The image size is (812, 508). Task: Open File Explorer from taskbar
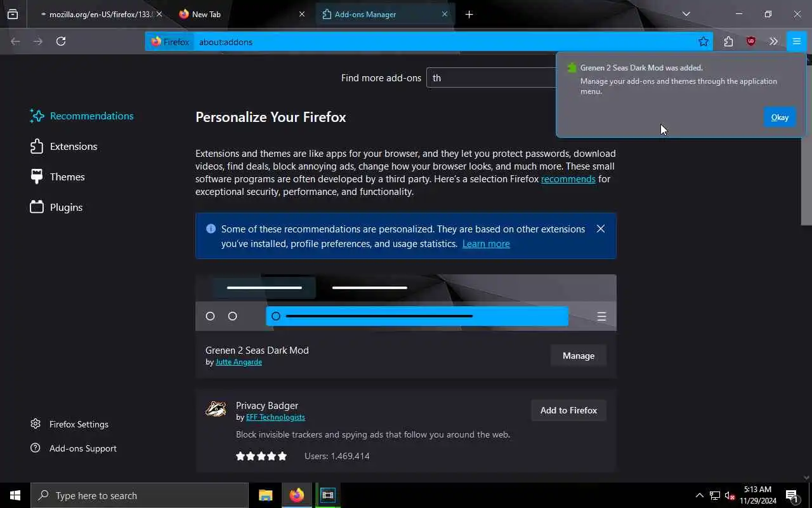266,495
